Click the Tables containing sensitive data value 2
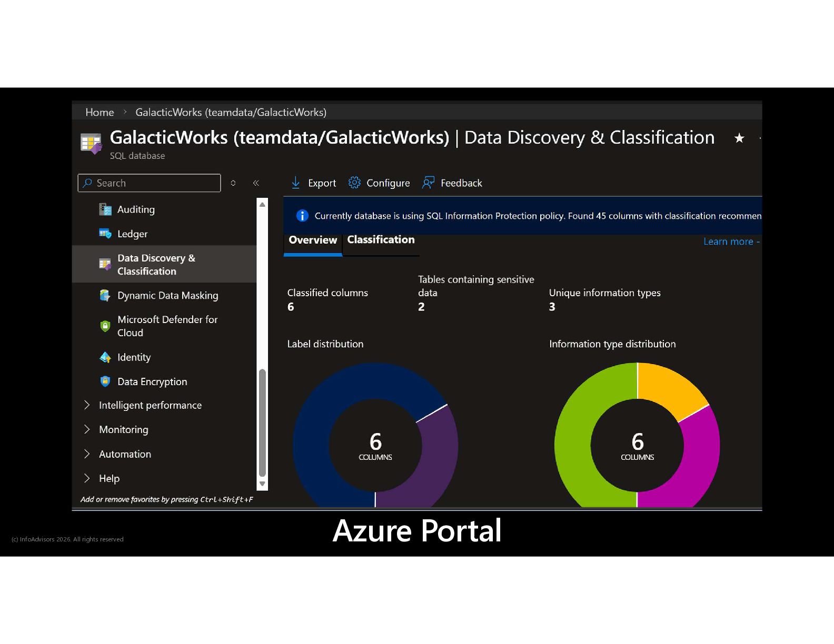Image resolution: width=834 pixels, height=644 pixels. pyautogui.click(x=421, y=307)
